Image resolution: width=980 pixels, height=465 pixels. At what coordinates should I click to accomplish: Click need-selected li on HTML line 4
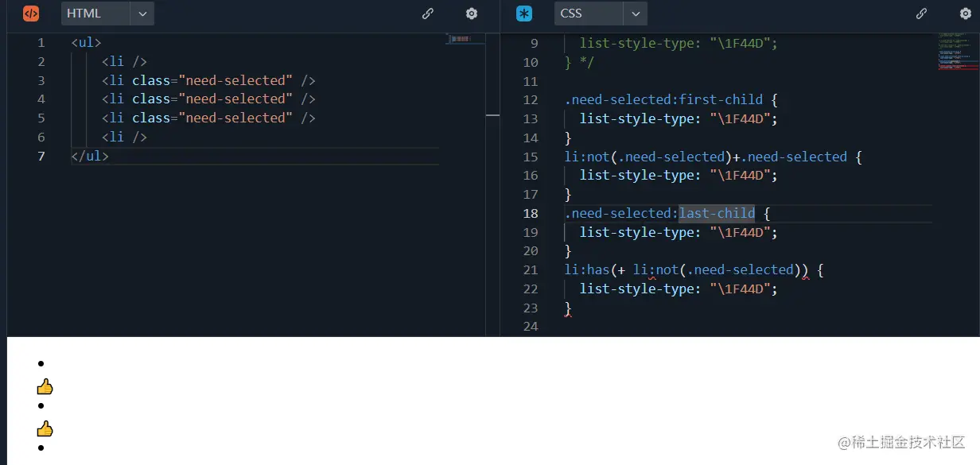click(208, 99)
